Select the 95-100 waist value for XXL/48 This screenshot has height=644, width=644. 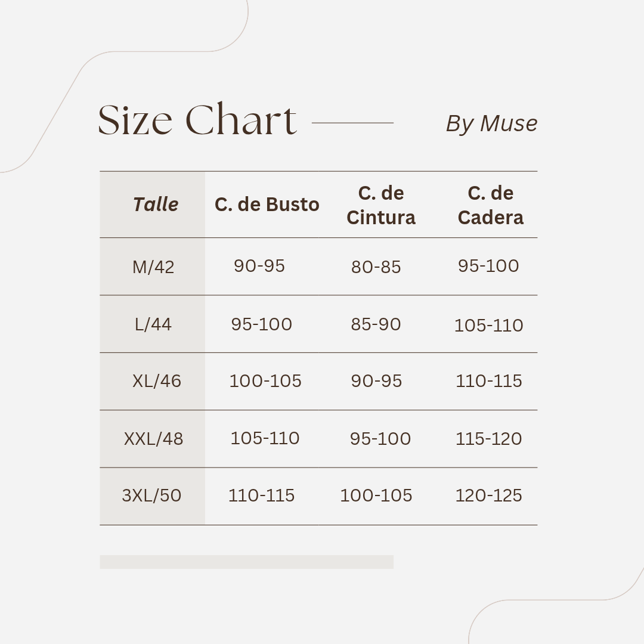(380, 439)
